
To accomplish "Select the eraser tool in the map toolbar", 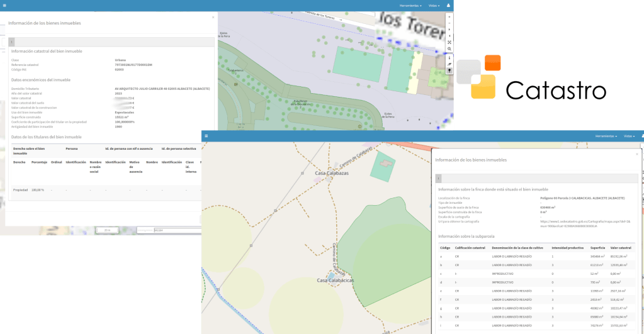I will click(x=449, y=64).
